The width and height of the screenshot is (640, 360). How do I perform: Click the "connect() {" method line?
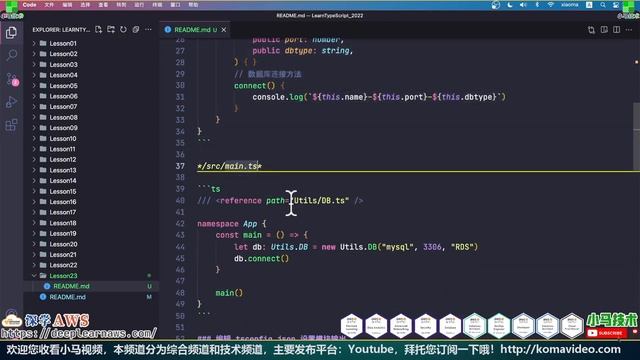[x=259, y=86]
